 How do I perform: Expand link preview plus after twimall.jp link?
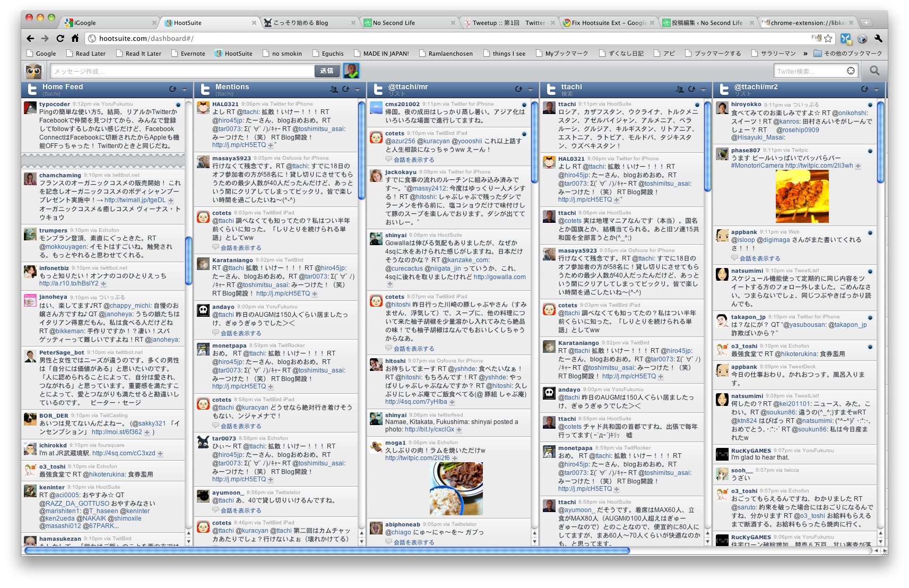click(171, 201)
